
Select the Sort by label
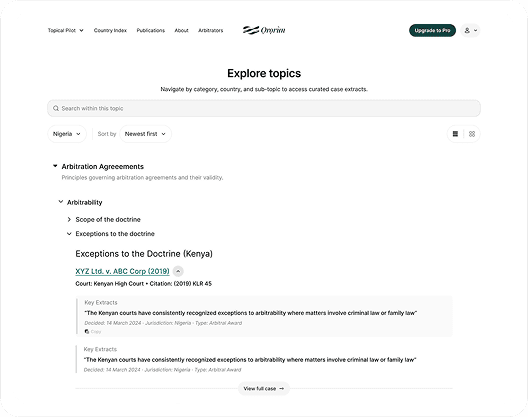(107, 134)
